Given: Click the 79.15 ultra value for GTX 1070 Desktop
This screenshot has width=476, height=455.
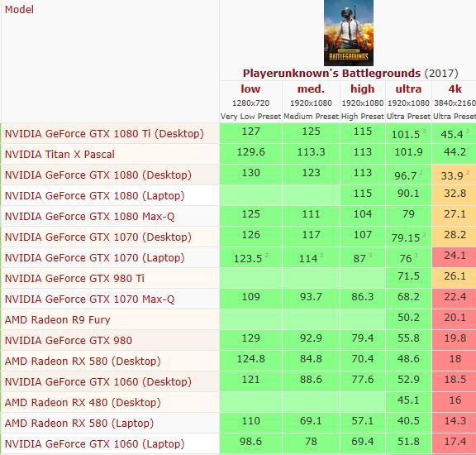Looking at the screenshot, I should 406,237.
